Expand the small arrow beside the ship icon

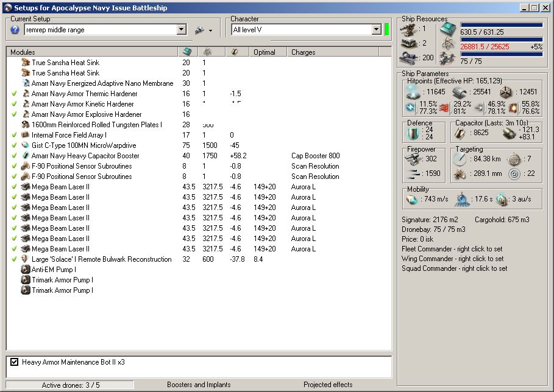(210, 30)
